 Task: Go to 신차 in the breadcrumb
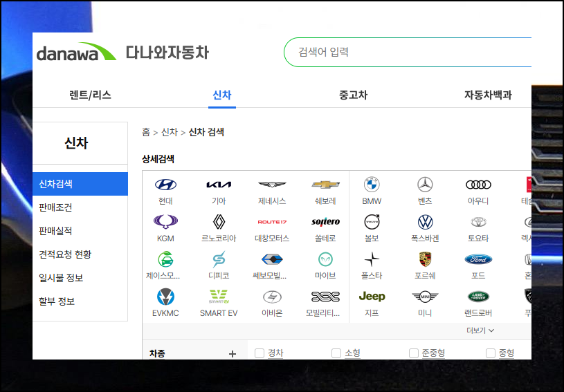[170, 132]
